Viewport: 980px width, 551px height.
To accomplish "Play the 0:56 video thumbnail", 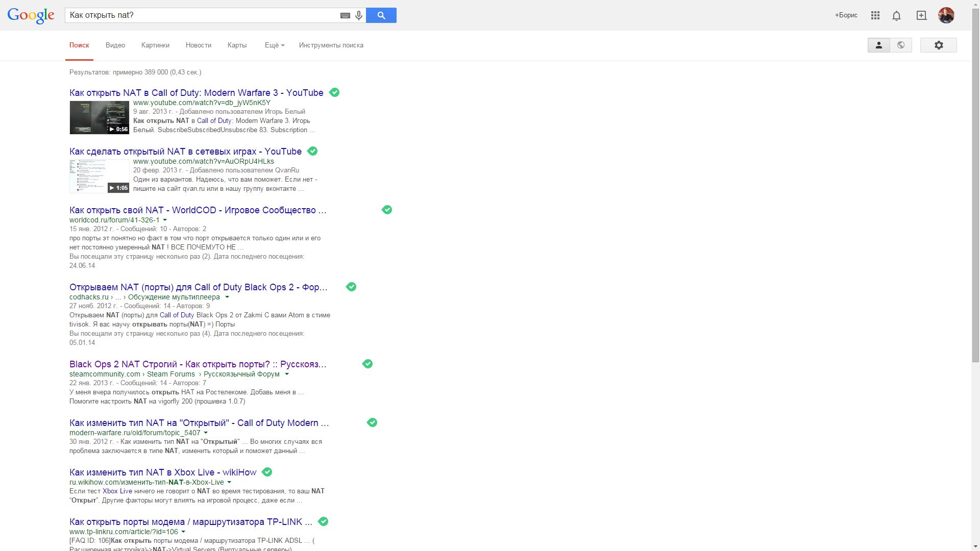I will 100,117.
